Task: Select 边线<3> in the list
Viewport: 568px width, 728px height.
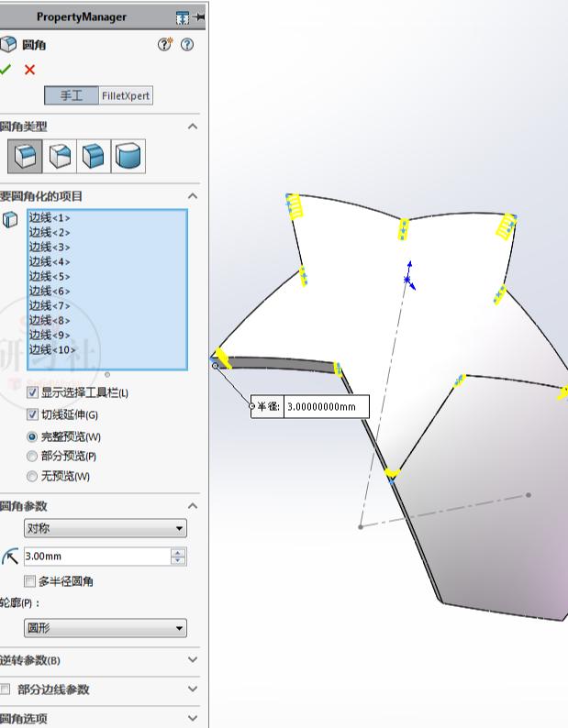Action: [x=50, y=247]
